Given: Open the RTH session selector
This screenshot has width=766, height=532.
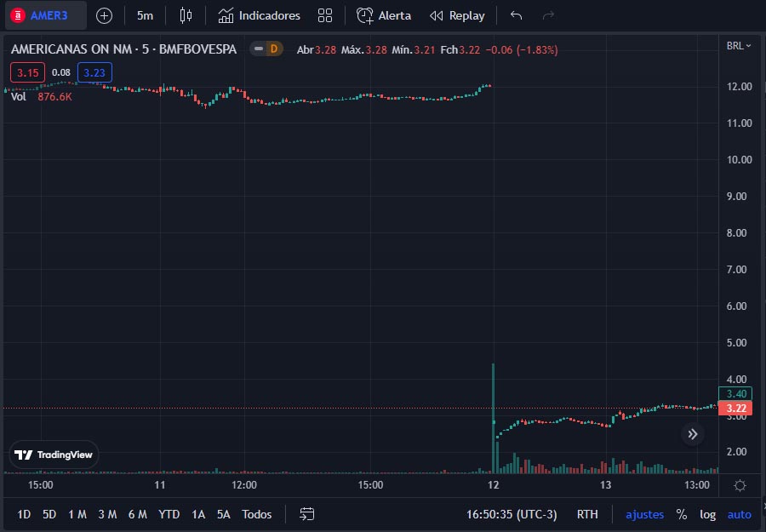Looking at the screenshot, I should coord(587,514).
